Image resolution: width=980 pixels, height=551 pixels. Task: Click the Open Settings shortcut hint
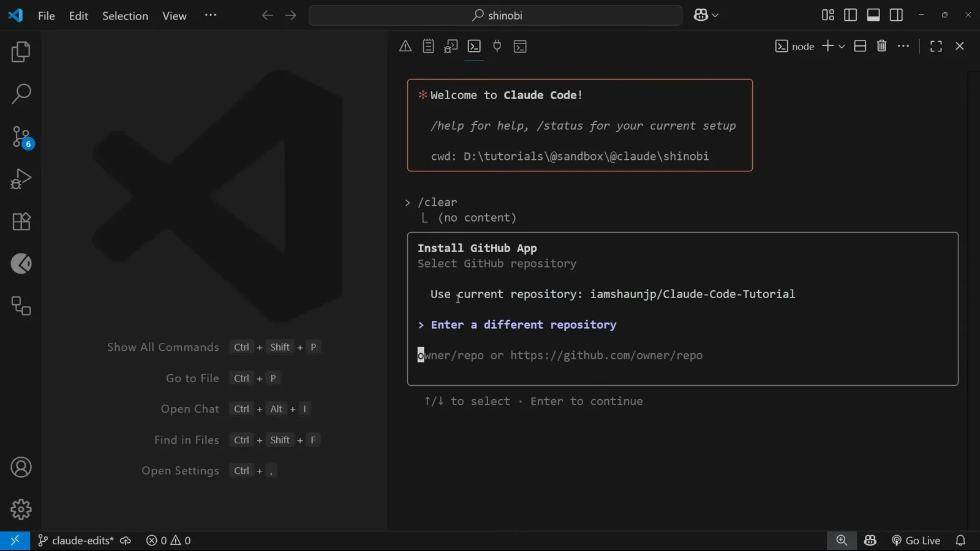(209, 471)
